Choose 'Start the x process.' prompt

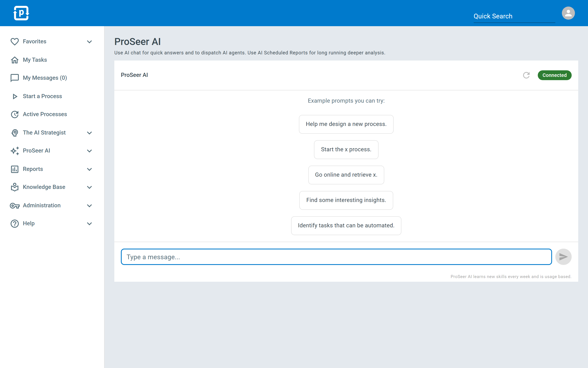(346, 149)
